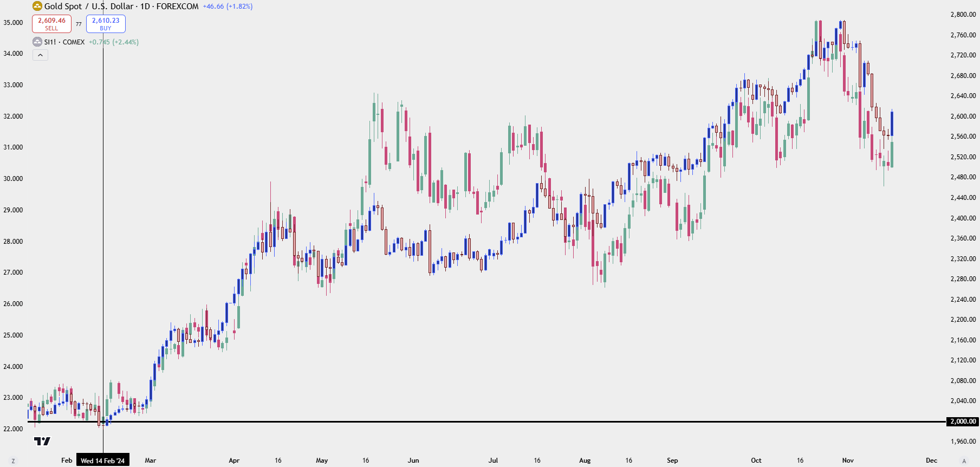
Task: Click the Gold Spot symbol logo icon
Action: tap(37, 7)
